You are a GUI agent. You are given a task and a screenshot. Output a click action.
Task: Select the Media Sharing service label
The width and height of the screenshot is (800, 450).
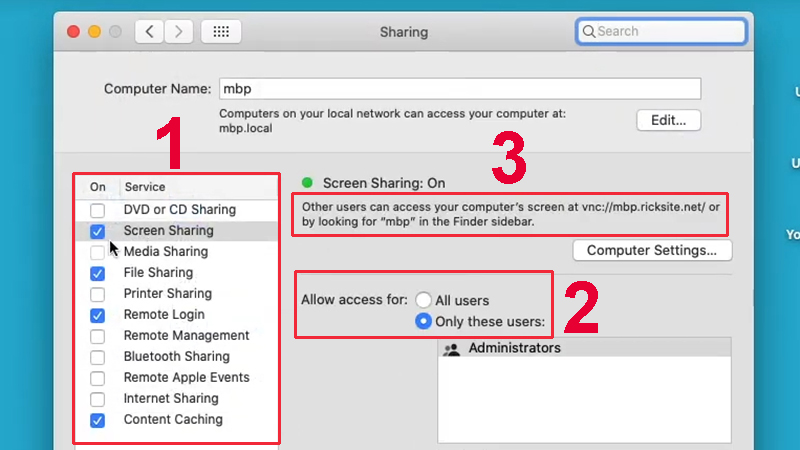point(166,252)
